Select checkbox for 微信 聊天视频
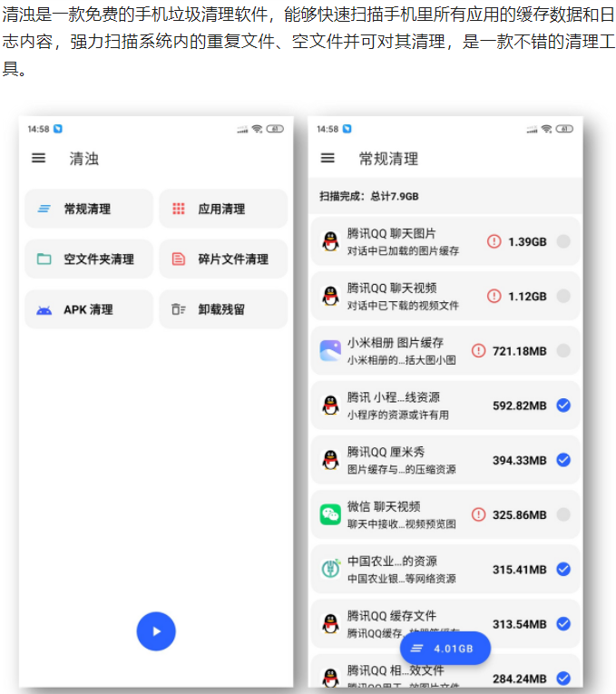The height and width of the screenshot is (694, 616). point(563,514)
